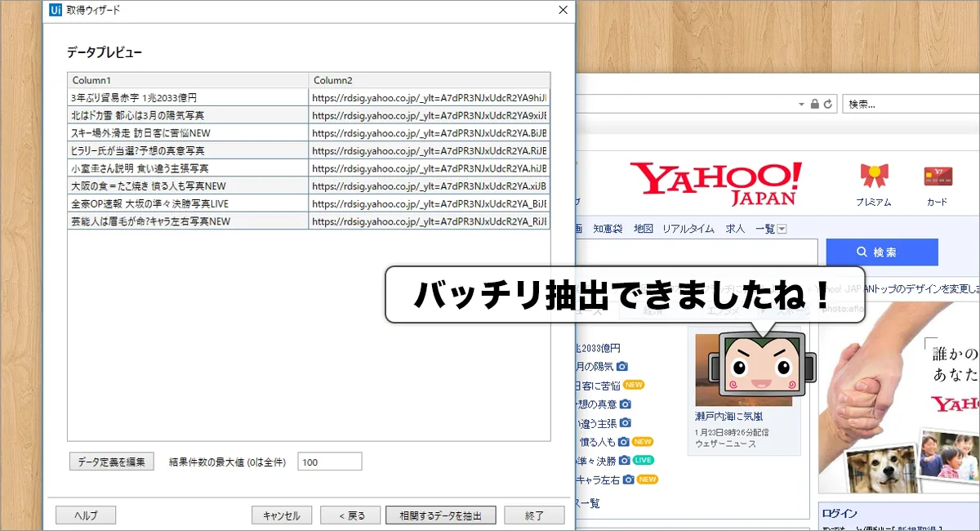Screen dimensions: 980x531
Task: Click in the Yahoo page search input
Action: pyautogui.click(x=697, y=252)
